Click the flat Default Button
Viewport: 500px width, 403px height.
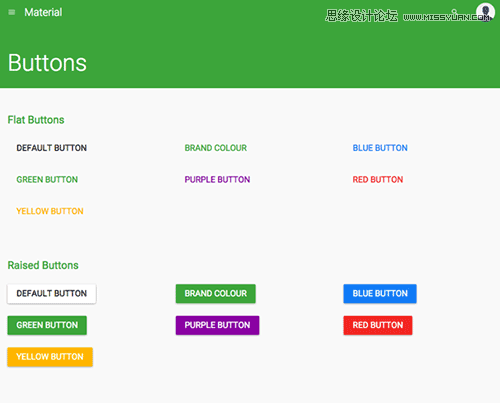pyautogui.click(x=52, y=148)
